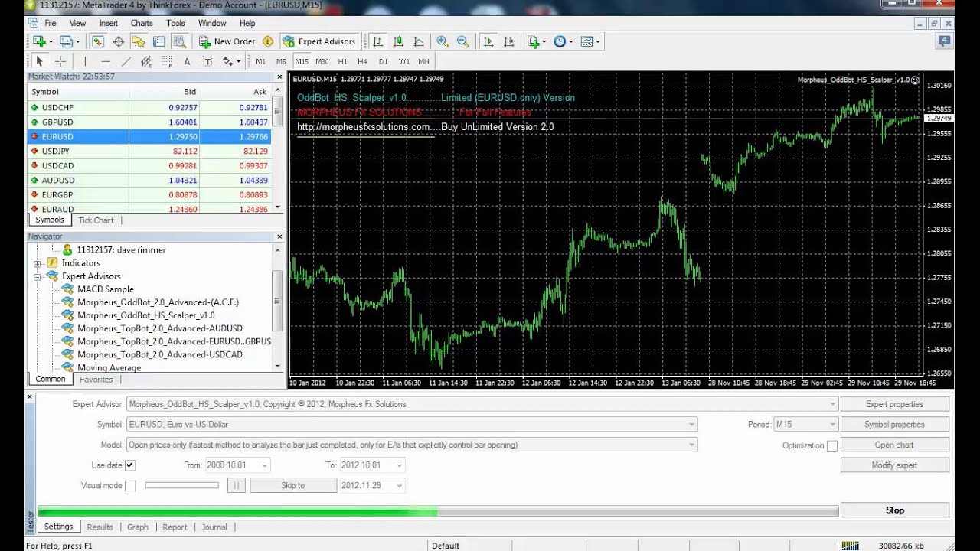The image size is (980, 551).
Task: Click the Expert properties button
Action: 895,404
